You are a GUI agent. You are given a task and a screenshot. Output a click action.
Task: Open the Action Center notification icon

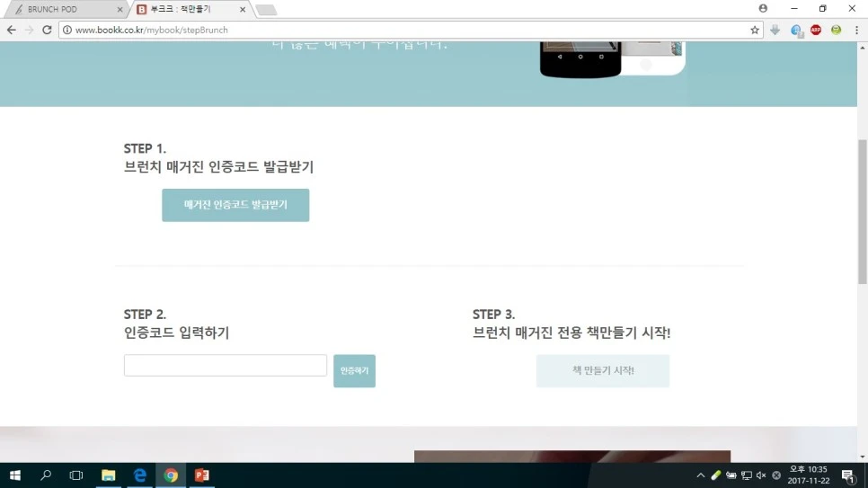[848, 475]
